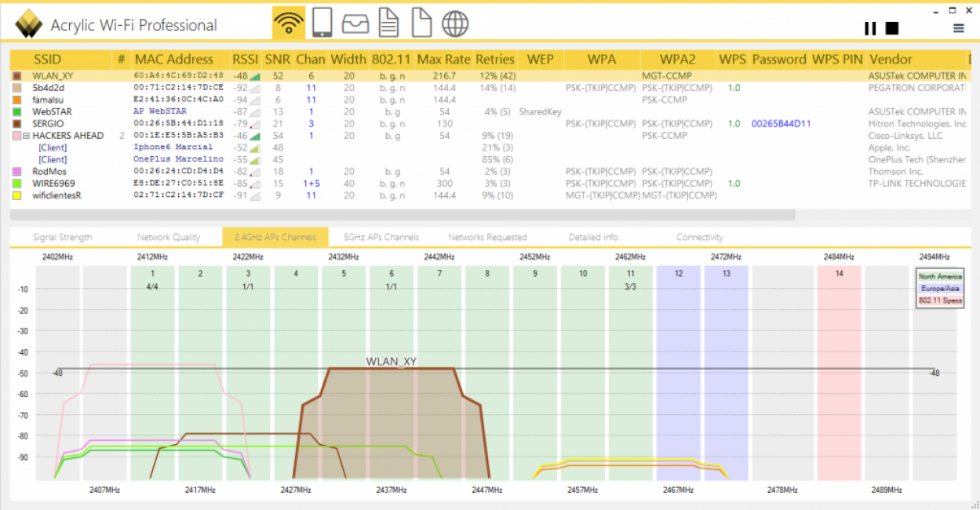This screenshot has width=980, height=510.
Task: Click the Europe/Asia legend entry
Action: coord(940,288)
